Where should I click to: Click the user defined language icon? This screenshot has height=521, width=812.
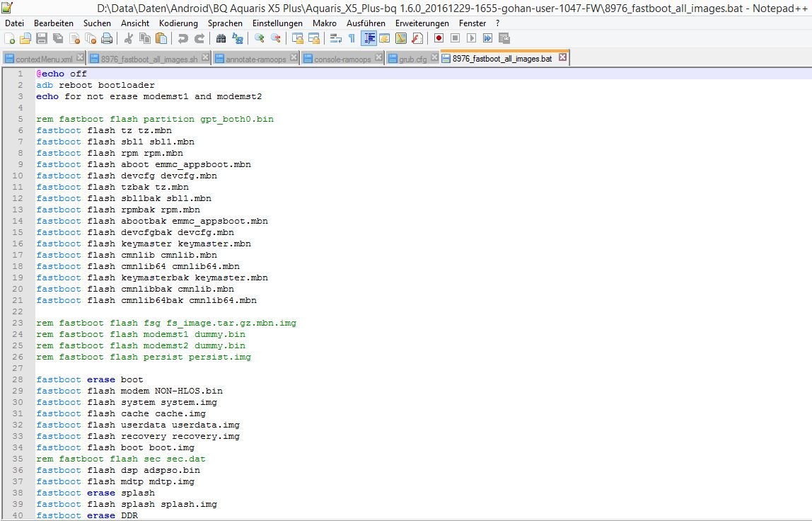pyautogui.click(x=384, y=38)
